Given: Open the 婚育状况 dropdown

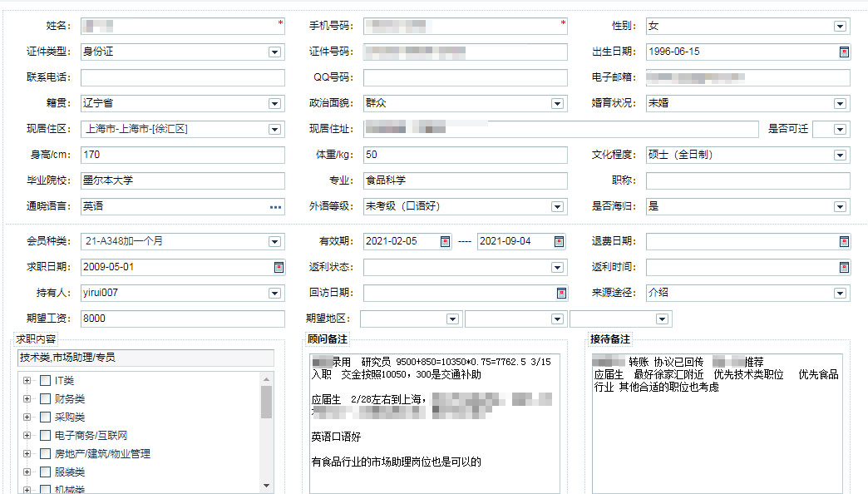Looking at the screenshot, I should (x=840, y=104).
